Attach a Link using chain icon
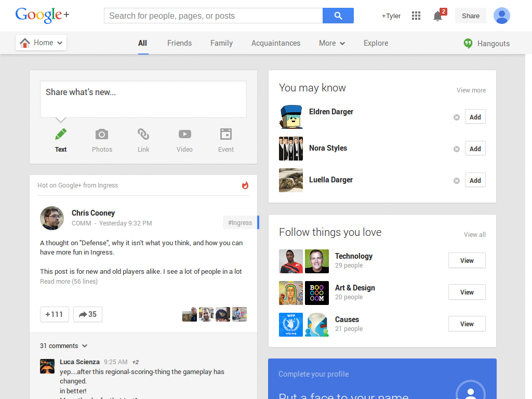Viewport: 532px width, 399px height. coord(143,134)
